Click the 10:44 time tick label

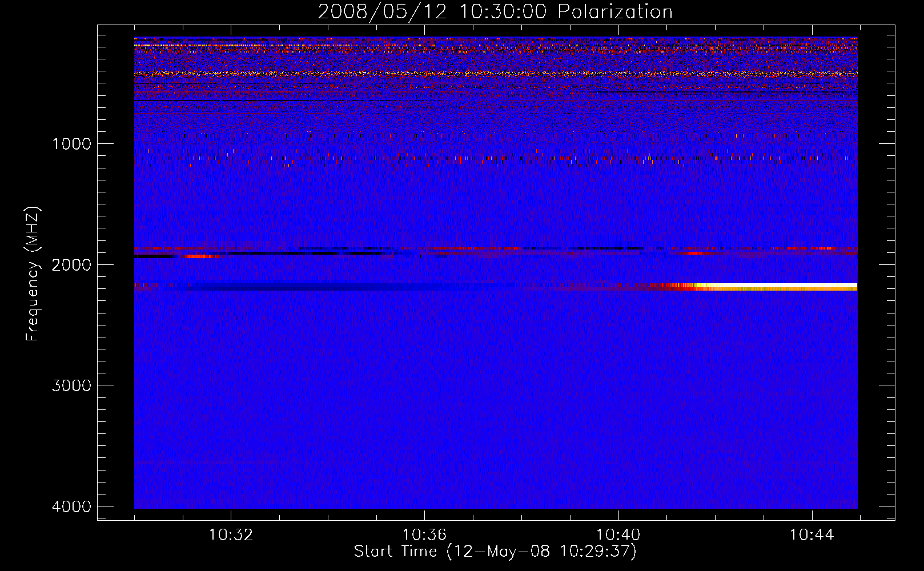click(811, 535)
